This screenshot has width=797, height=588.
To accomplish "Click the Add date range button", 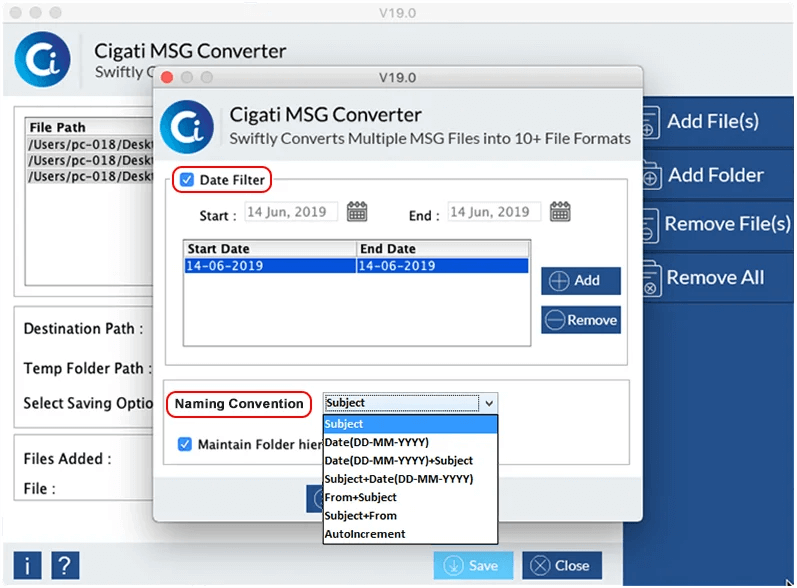I will [580, 281].
